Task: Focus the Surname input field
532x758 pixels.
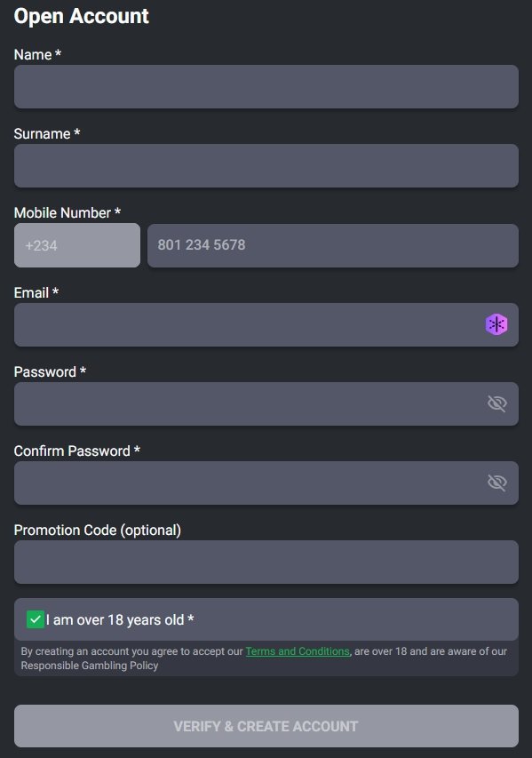Action: (x=266, y=166)
